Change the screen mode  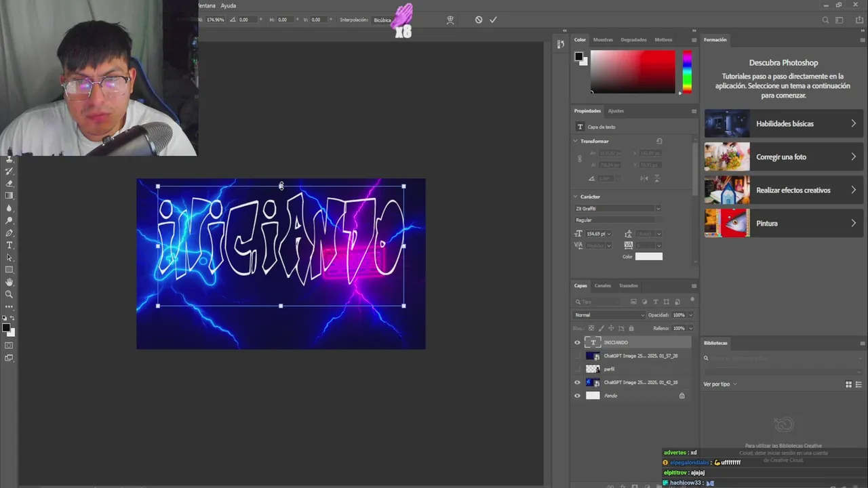9,358
